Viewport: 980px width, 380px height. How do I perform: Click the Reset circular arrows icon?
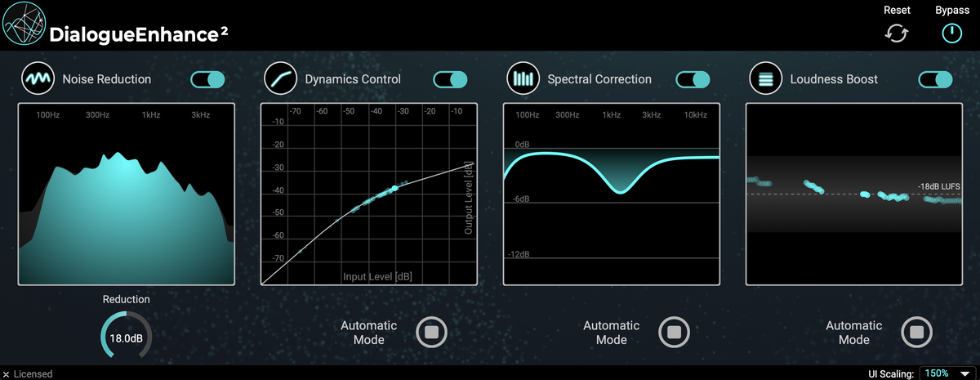[x=897, y=34]
